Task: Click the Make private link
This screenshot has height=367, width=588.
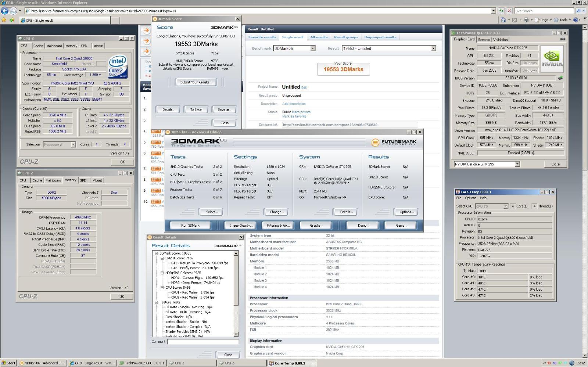Action: pos(301,112)
